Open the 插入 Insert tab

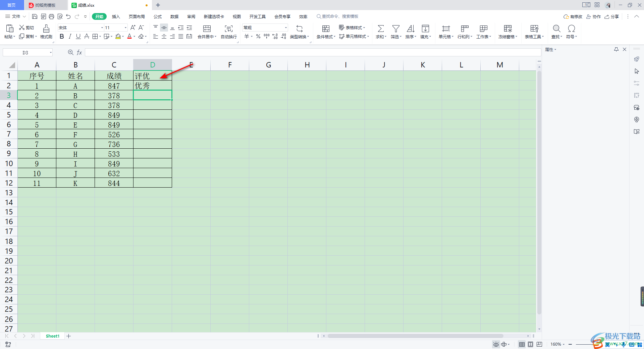point(116,16)
